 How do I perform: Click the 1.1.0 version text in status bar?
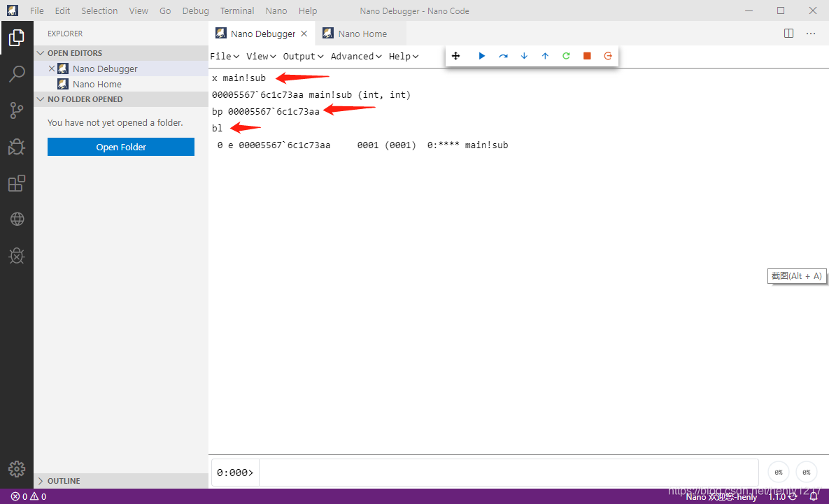coord(777,496)
